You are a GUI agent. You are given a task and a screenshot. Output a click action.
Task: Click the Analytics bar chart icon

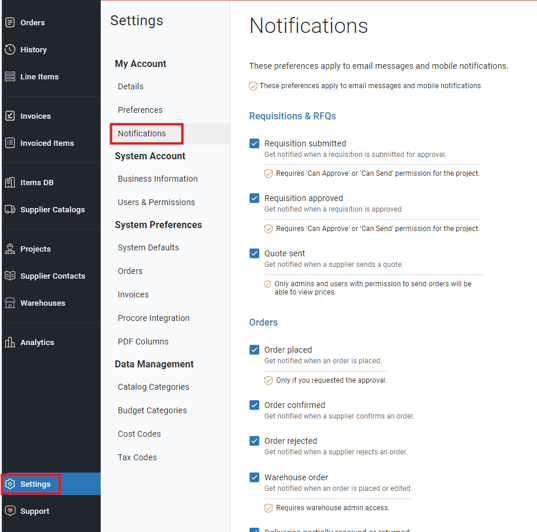coord(10,342)
